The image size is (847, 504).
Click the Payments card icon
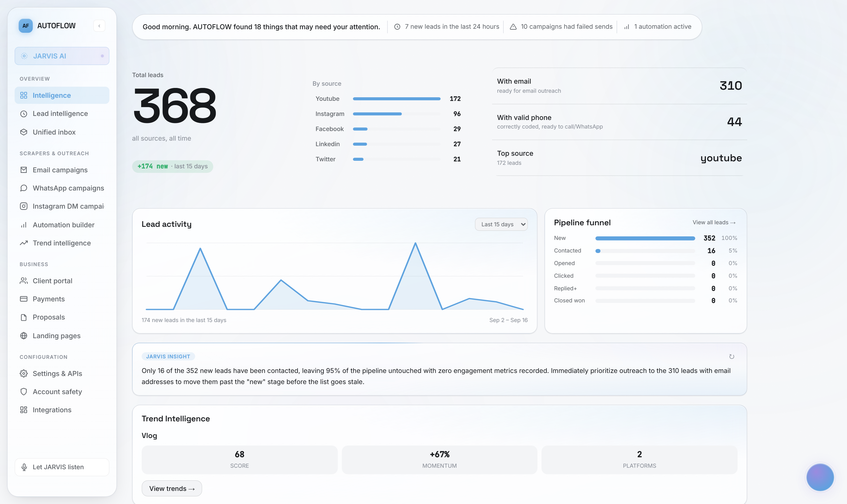click(x=24, y=299)
